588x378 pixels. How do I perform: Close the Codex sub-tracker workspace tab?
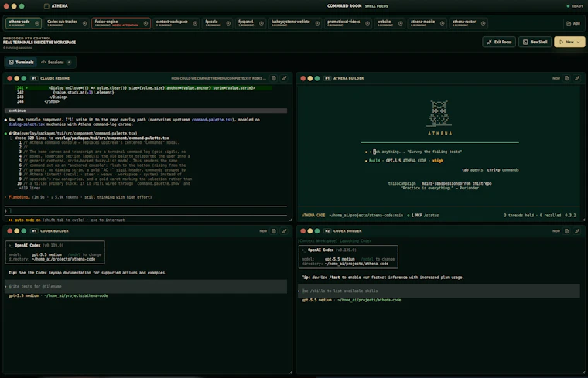coord(85,23)
